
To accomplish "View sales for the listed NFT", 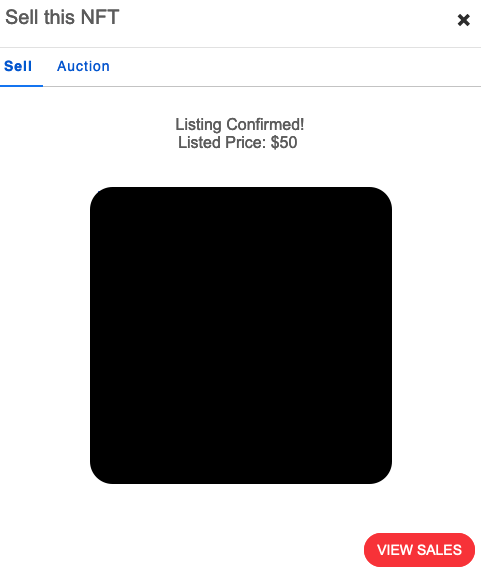I will coord(419,550).
